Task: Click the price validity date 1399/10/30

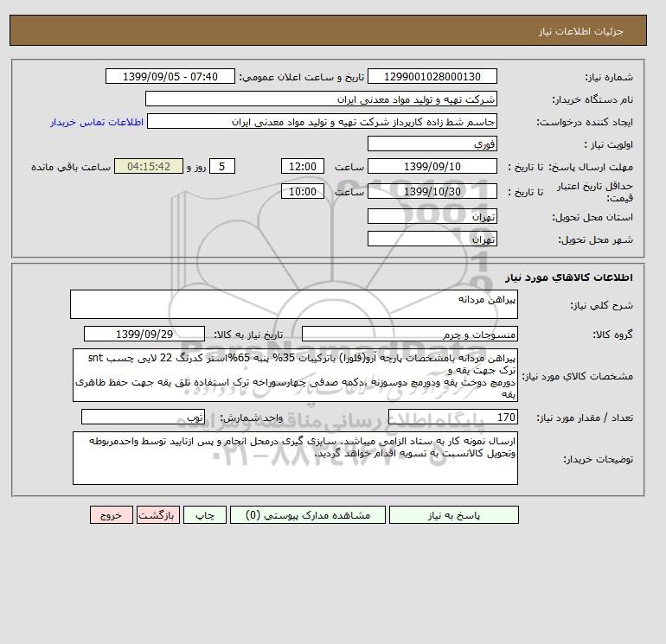Action: tap(432, 191)
